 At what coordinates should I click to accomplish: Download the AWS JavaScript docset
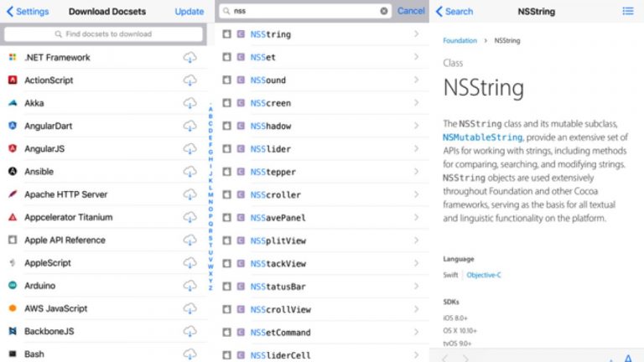(x=190, y=308)
